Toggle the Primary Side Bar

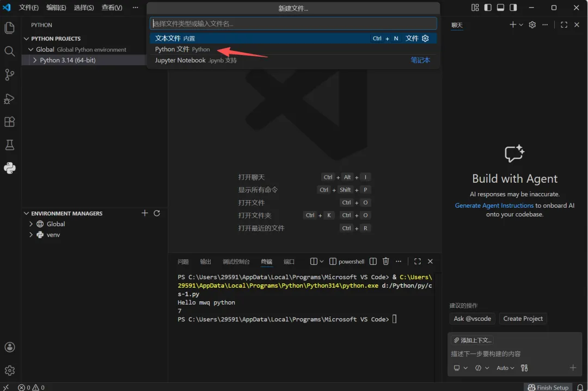click(488, 8)
